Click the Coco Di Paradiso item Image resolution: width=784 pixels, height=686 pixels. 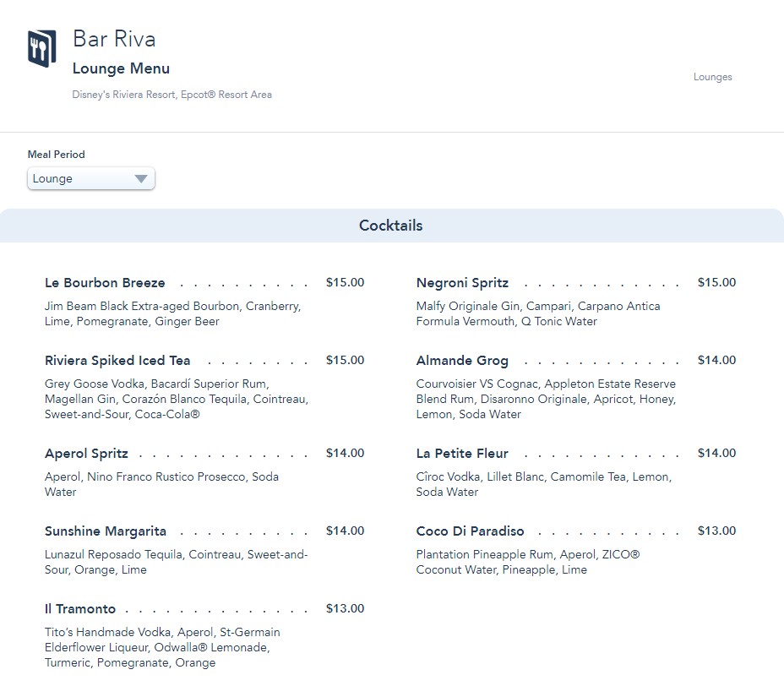point(470,531)
